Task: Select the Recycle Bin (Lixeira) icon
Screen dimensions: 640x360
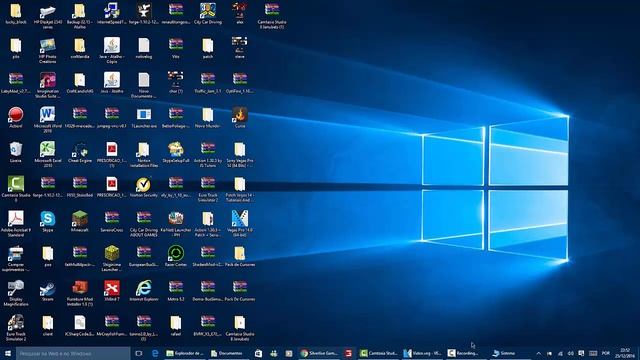Action: (x=16, y=149)
